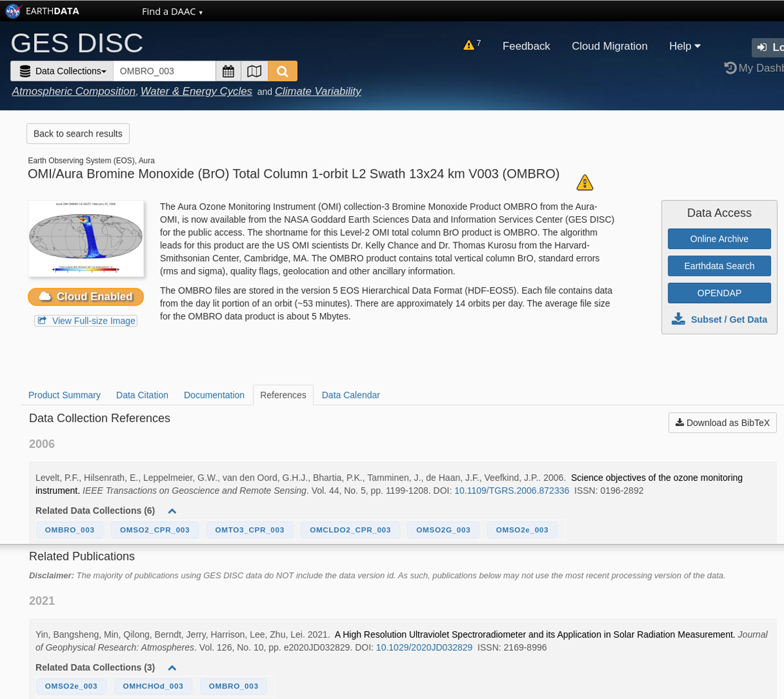
Task: Click the Online Archive button
Action: click(719, 238)
